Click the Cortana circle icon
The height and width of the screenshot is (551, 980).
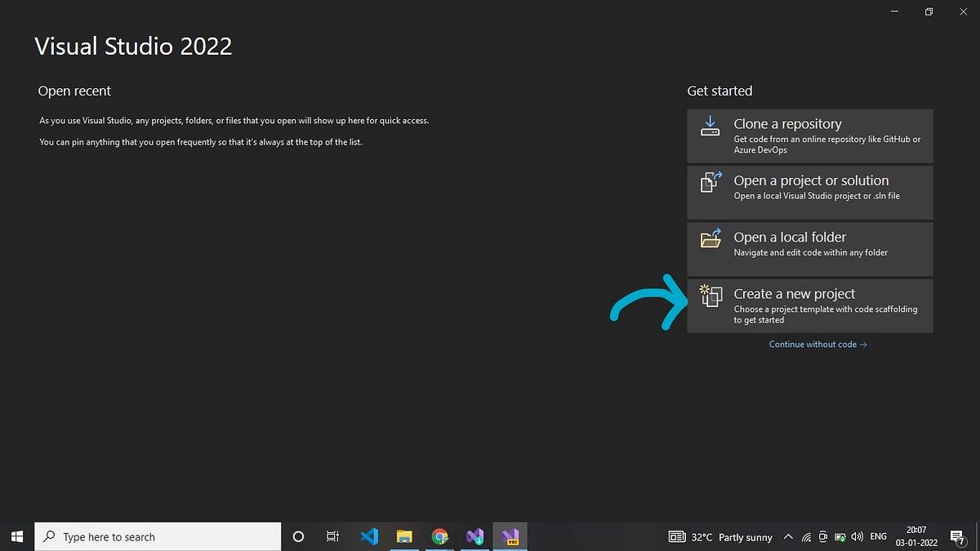pyautogui.click(x=297, y=536)
